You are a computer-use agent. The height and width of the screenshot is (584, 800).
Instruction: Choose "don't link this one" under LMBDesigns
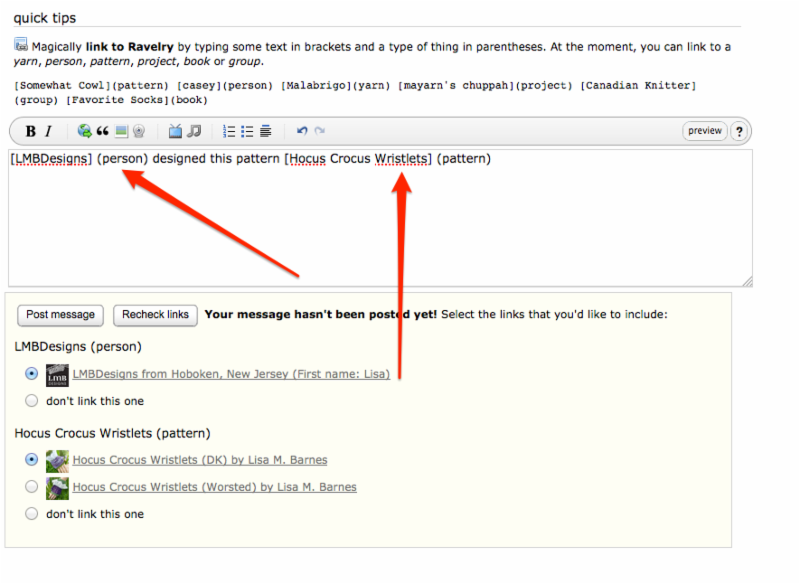pyautogui.click(x=31, y=401)
